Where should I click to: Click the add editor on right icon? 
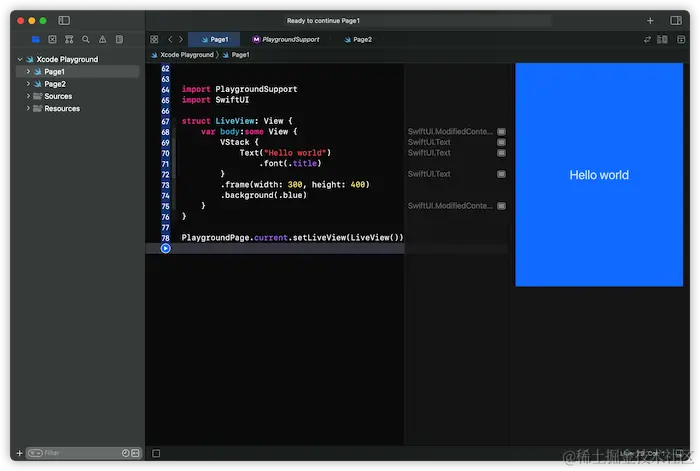[681, 39]
